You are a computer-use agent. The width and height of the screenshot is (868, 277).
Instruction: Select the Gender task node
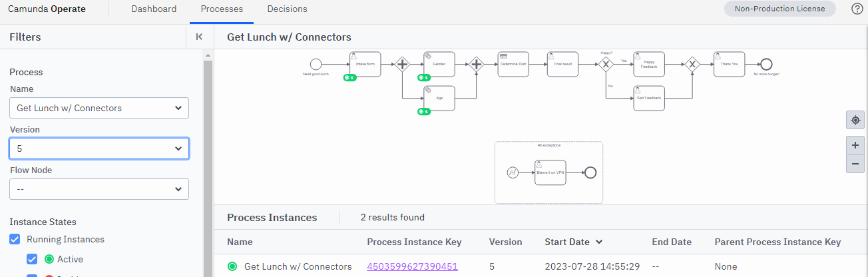(439, 64)
